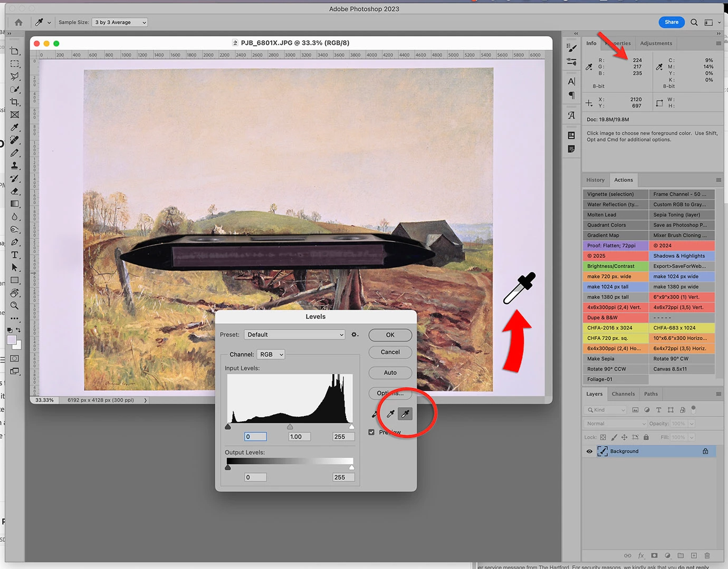
Task: Click OK in the Levels dialog
Action: [x=390, y=335]
